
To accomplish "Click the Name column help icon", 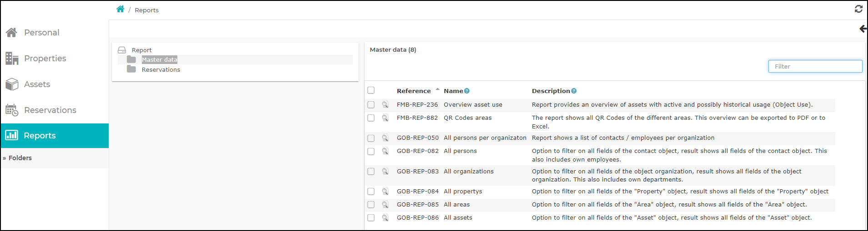I will (x=467, y=91).
